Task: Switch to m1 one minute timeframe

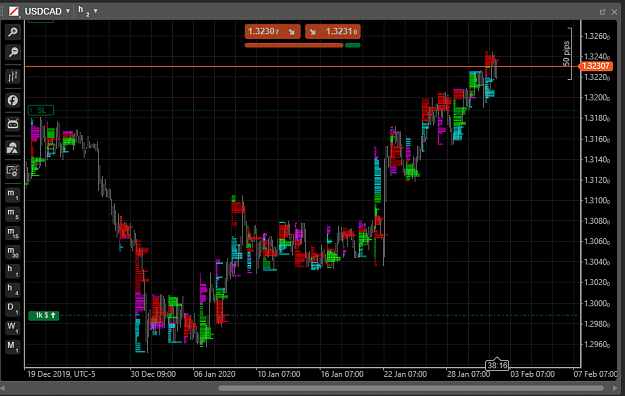Action: 13,194
